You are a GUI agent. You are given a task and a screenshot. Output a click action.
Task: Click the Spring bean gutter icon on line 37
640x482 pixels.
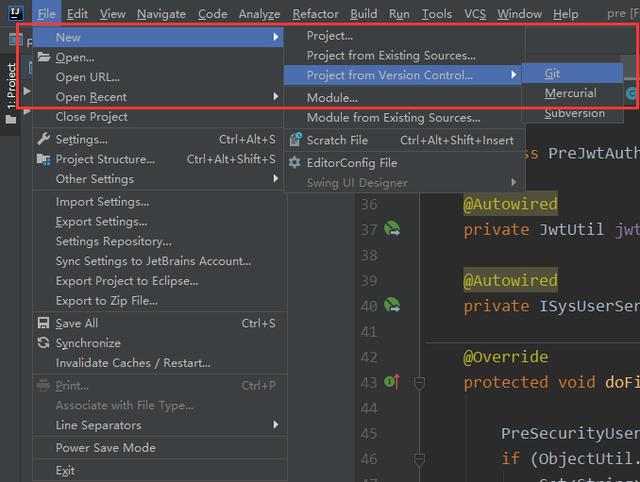(x=392, y=229)
